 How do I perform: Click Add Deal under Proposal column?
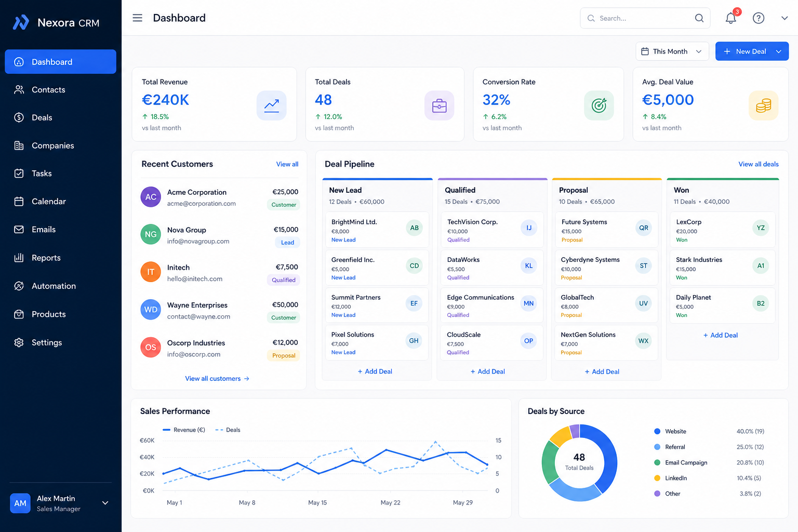602,371
